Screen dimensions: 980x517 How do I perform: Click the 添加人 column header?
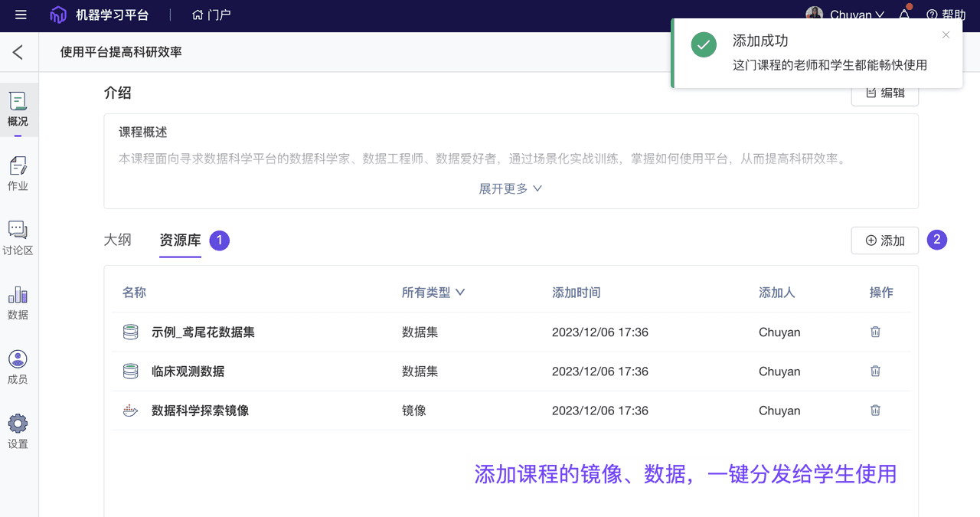tap(777, 293)
